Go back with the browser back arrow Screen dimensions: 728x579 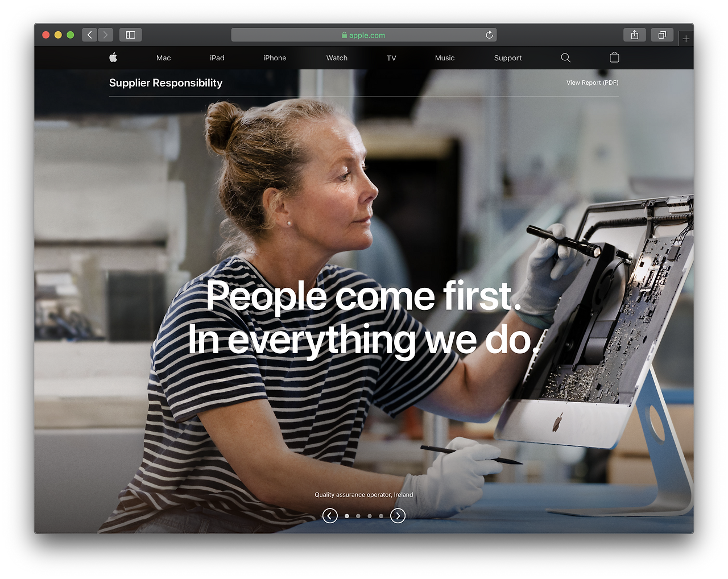point(89,35)
